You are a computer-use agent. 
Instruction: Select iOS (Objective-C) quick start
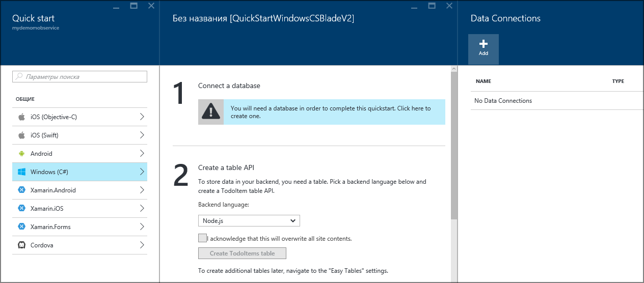[79, 117]
